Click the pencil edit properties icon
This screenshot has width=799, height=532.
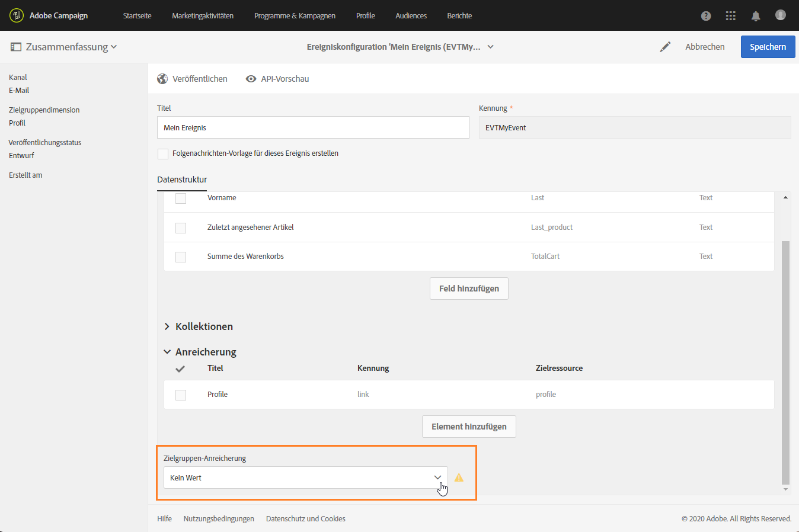coord(665,47)
